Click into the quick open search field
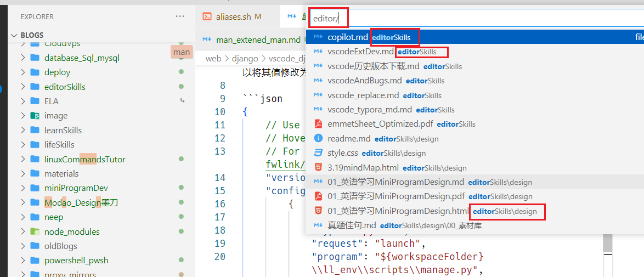The height and width of the screenshot is (277, 644). (475, 18)
